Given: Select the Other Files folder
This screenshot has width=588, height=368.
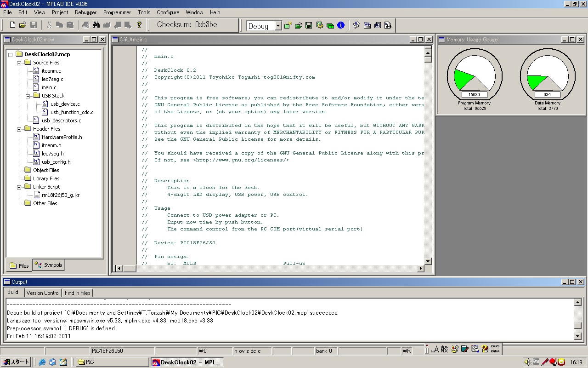Looking at the screenshot, I should pyautogui.click(x=45, y=203).
